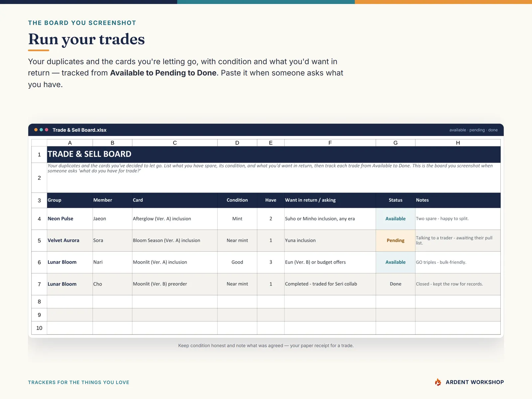The image size is (532, 399).
Task: Click 'TRACKERS FOR THE THINGS YOU LOVE' footer
Action: (x=78, y=382)
